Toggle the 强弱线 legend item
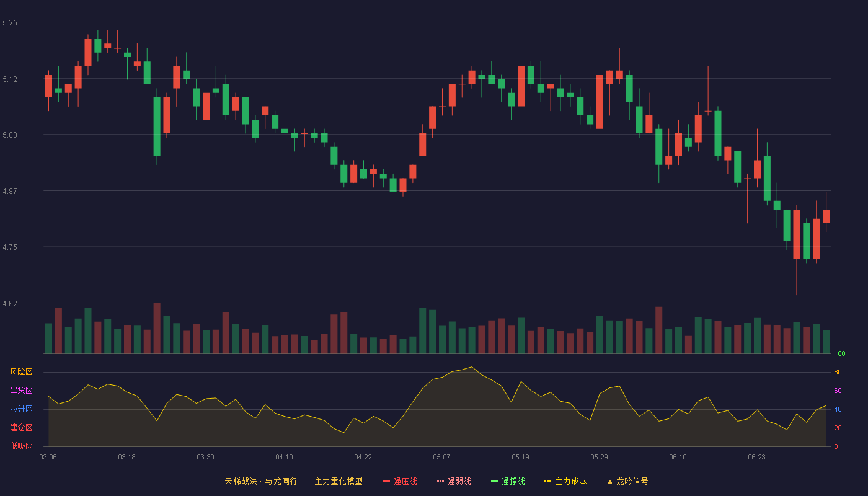 point(454,481)
